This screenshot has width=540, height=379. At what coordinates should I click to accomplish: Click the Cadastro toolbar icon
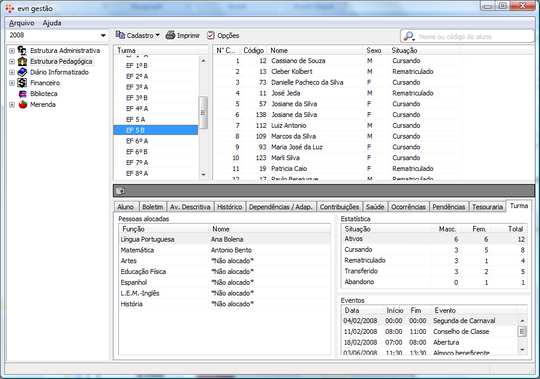click(x=120, y=35)
